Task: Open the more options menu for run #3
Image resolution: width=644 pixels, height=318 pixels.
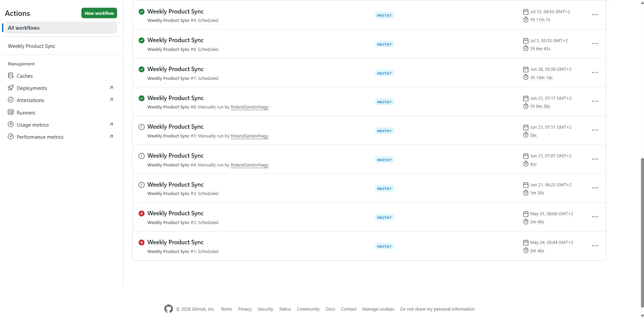Action: pos(595,188)
